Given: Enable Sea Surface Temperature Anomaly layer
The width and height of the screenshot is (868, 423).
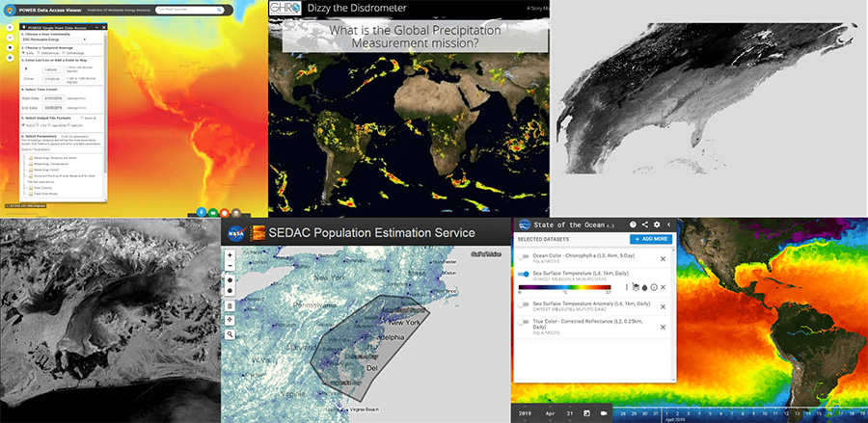Looking at the screenshot, I should click(x=523, y=304).
